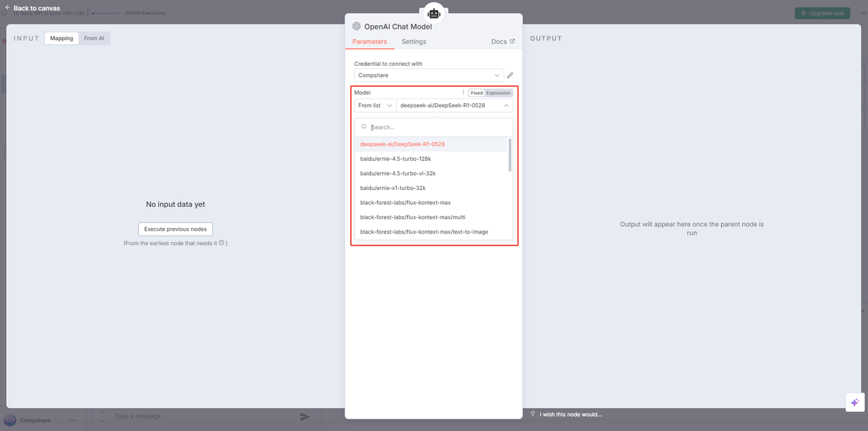Image resolution: width=868 pixels, height=431 pixels.
Task: Switch to the Parameters tab
Action: click(370, 42)
